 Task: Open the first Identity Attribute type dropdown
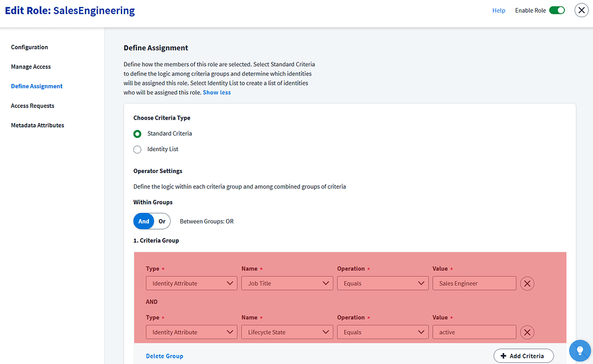tap(191, 283)
